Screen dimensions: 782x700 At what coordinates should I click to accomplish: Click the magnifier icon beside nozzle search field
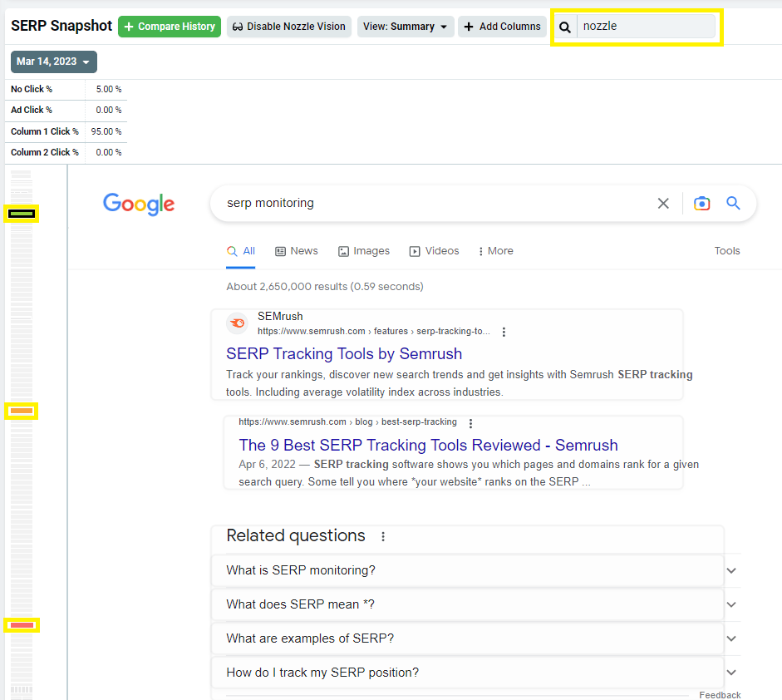[x=564, y=27]
